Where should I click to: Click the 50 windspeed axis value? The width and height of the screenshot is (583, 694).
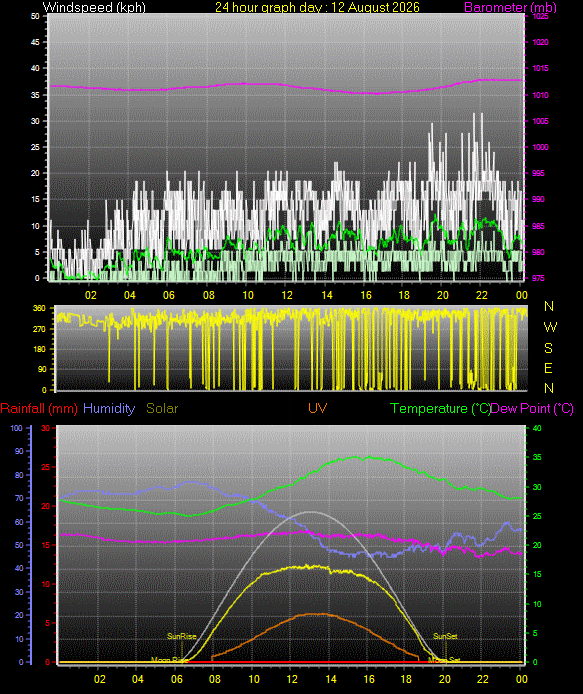pos(35,16)
